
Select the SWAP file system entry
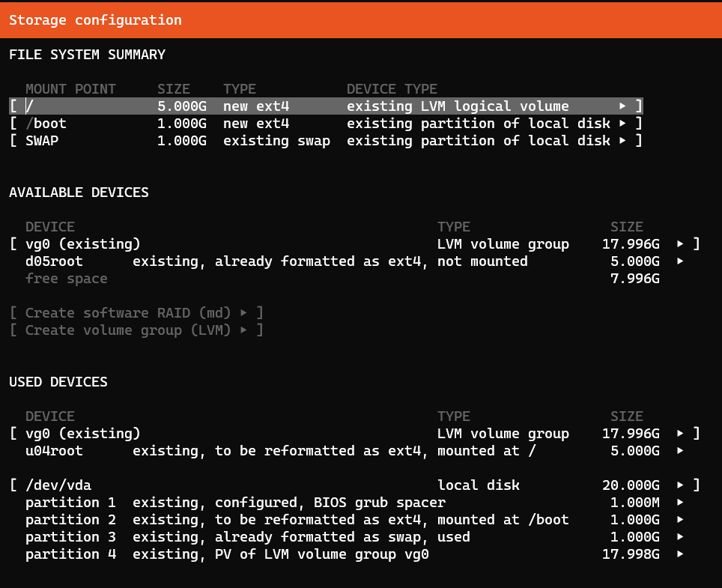point(326,141)
